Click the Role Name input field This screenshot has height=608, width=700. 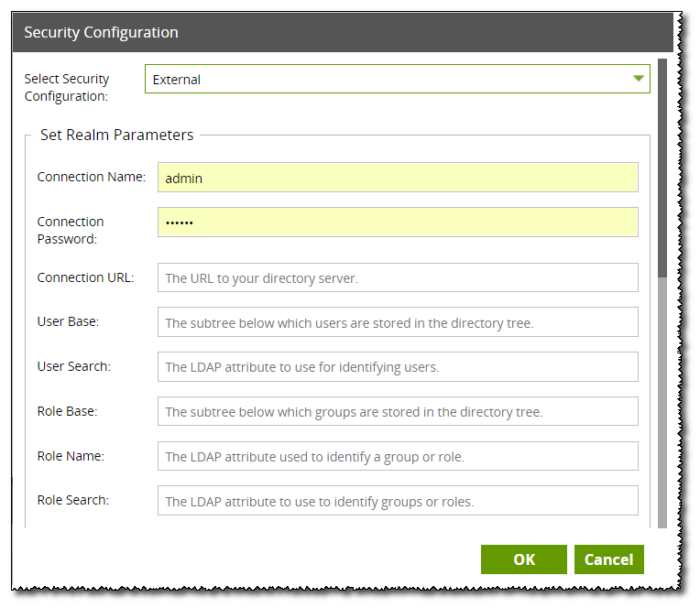(398, 456)
